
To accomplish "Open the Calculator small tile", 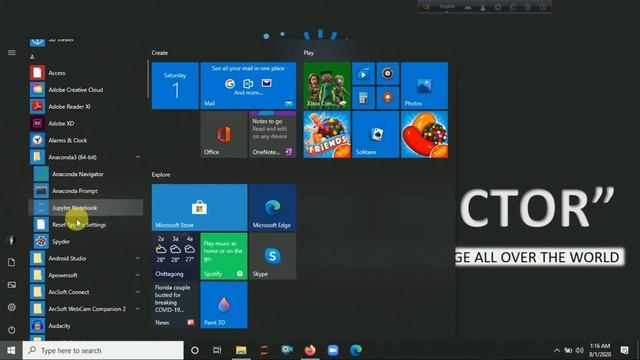I will click(363, 98).
